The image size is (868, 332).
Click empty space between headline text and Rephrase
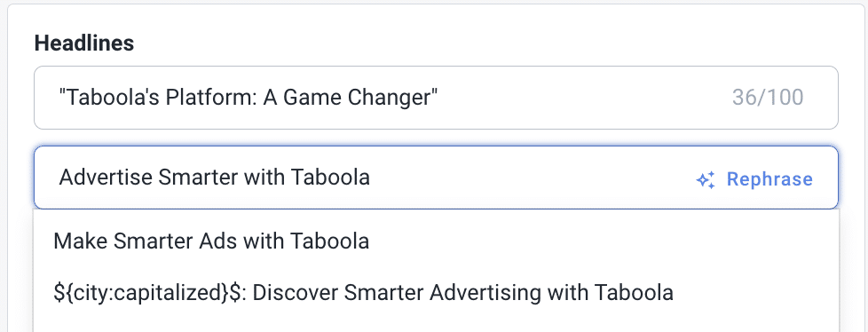coord(532,178)
